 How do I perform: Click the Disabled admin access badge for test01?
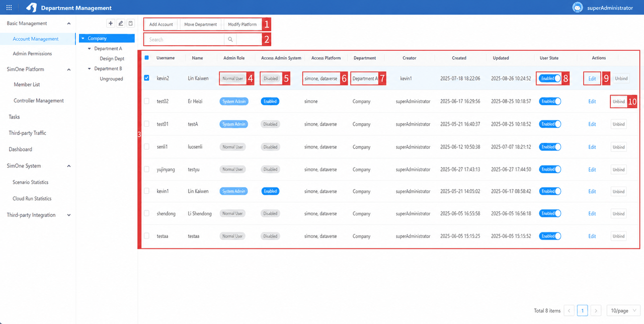coord(270,124)
